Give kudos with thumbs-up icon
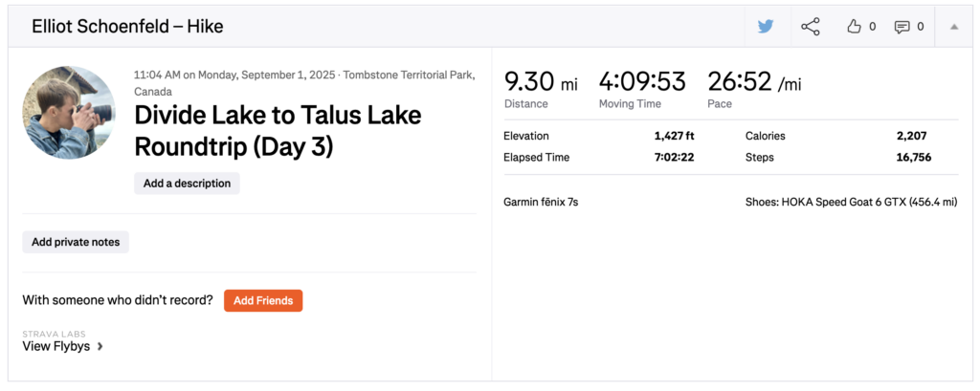980x391 pixels. point(855,27)
